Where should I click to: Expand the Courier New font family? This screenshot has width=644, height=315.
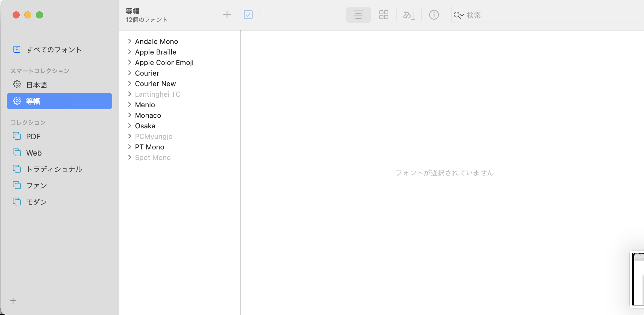(x=129, y=84)
